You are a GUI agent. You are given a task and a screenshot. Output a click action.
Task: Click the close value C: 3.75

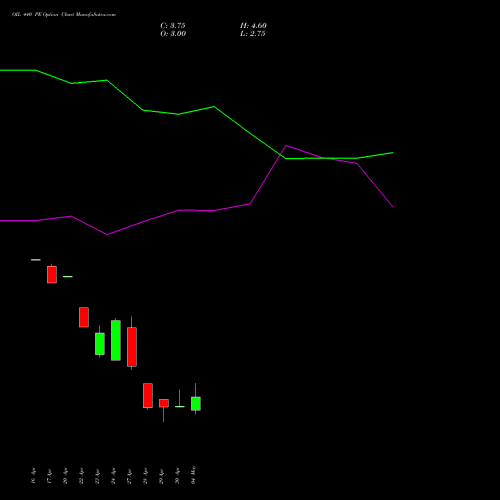(173, 26)
